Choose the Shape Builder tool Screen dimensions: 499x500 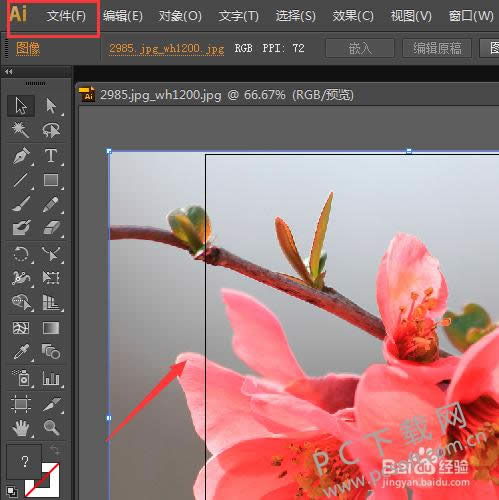pos(21,302)
